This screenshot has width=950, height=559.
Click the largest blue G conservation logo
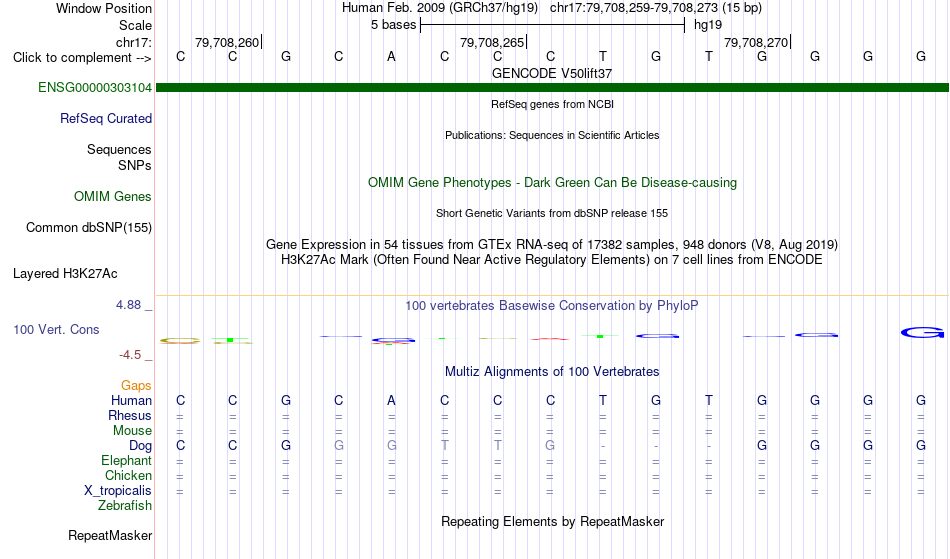point(922,332)
